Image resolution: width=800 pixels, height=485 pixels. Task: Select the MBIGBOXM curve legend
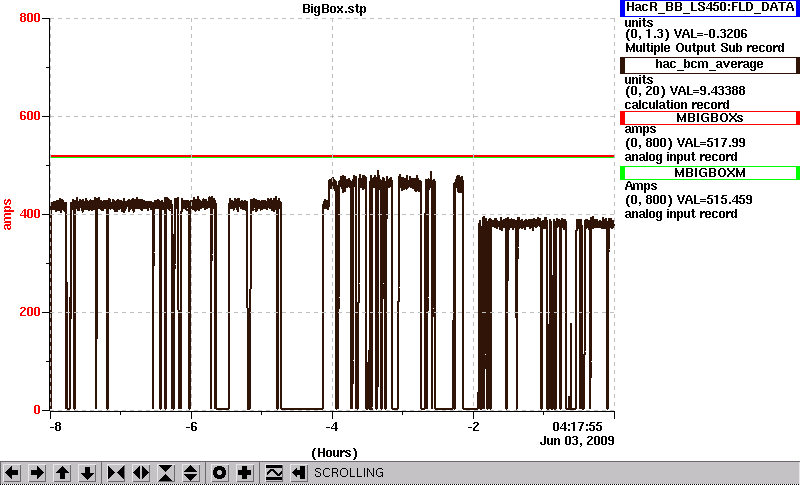[710, 173]
